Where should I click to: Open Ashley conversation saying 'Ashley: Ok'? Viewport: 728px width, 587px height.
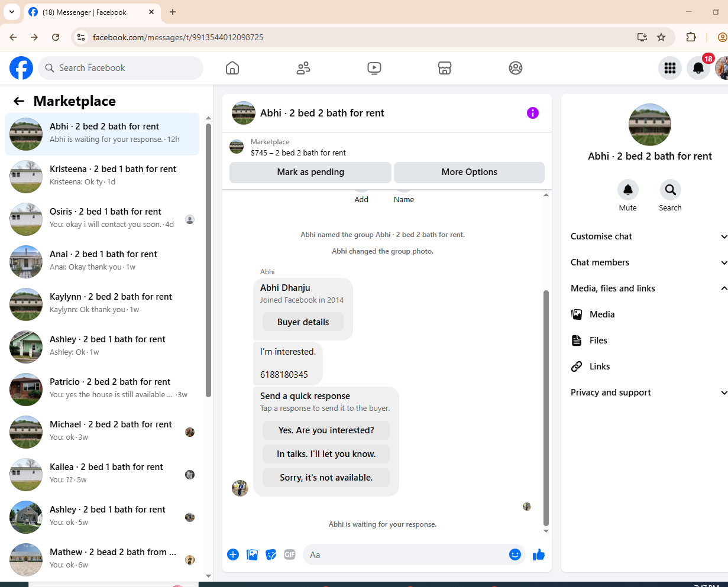[102, 347]
